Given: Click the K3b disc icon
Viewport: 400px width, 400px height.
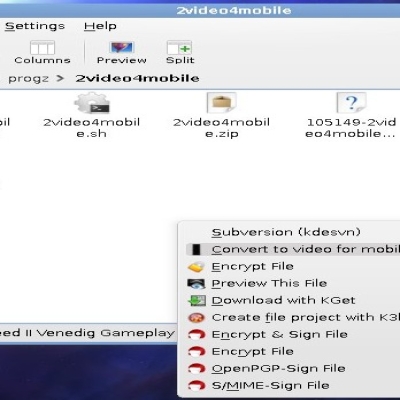Looking at the screenshot, I should (196, 318).
